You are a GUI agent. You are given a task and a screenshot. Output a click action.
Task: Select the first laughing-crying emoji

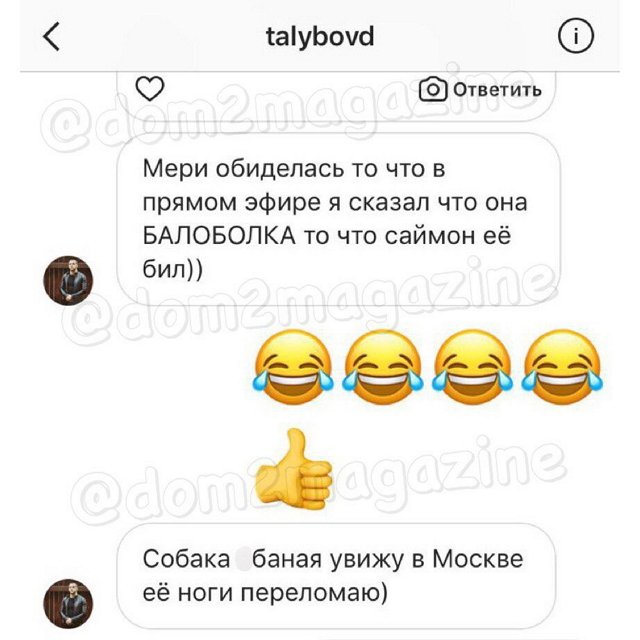293,367
